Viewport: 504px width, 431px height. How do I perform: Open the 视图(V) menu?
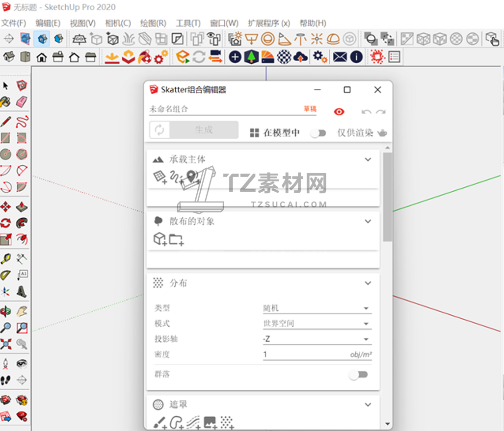click(x=82, y=23)
